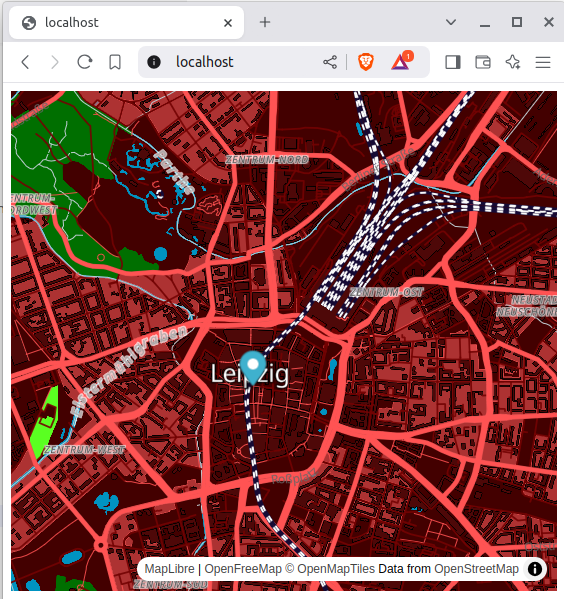Follow the OpenStreetMap attribution link
This screenshot has width=564, height=599.
click(x=476, y=569)
